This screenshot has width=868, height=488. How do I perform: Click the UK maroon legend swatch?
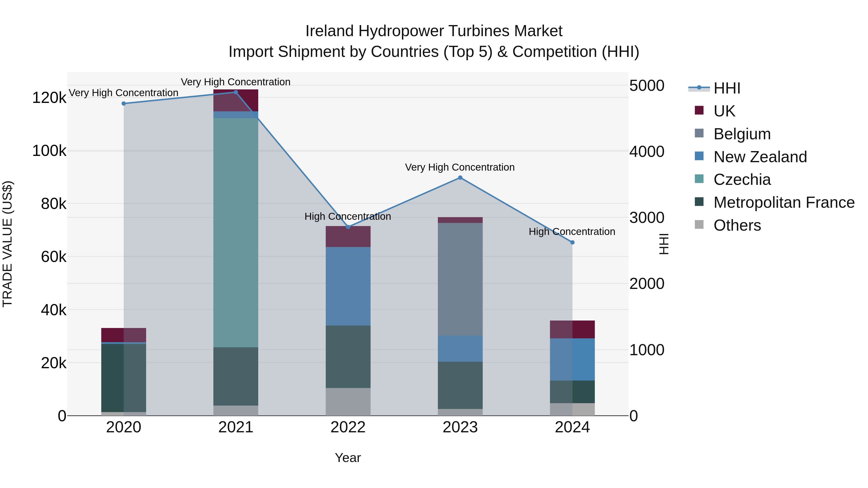(699, 110)
